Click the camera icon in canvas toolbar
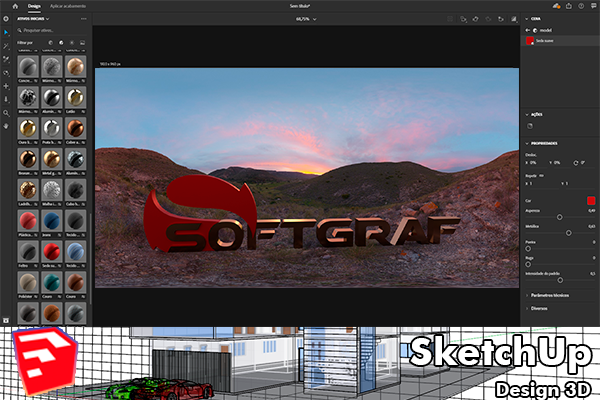The height and width of the screenshot is (400, 600). (x=501, y=19)
